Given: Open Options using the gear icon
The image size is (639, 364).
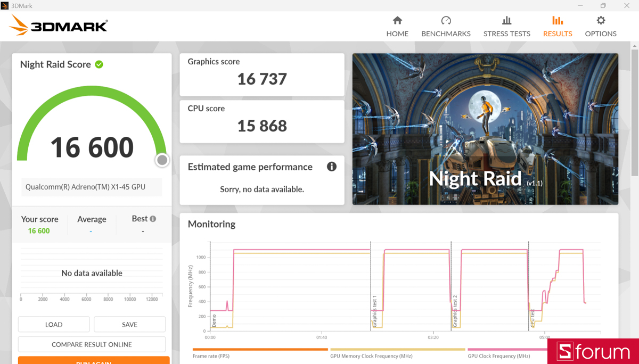Looking at the screenshot, I should pos(600,26).
